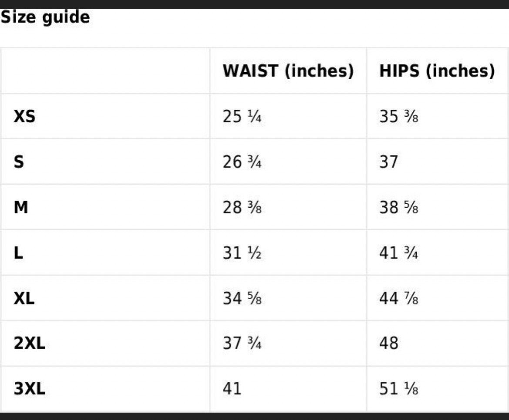Select the L waist value 31 ½
Screen dimensions: 509x420
tap(242, 253)
